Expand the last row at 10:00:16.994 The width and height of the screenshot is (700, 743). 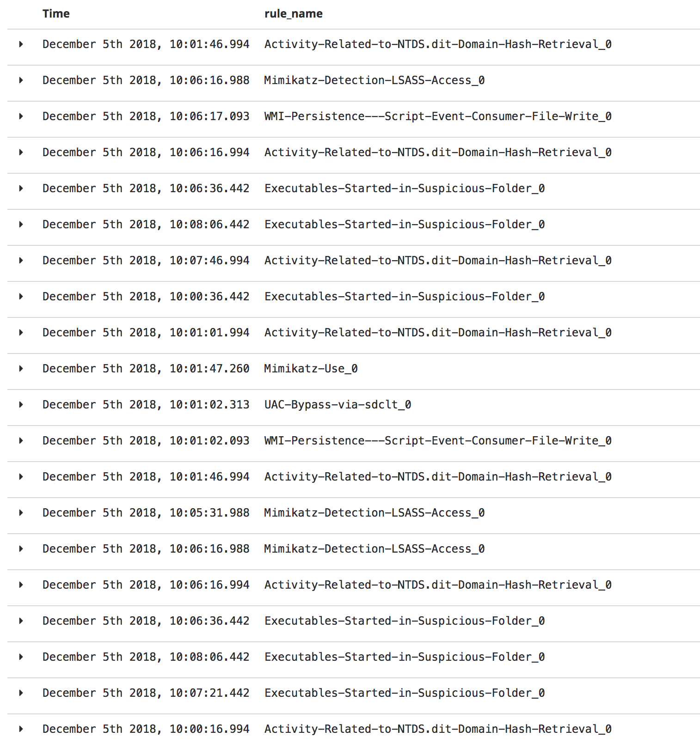(x=21, y=729)
